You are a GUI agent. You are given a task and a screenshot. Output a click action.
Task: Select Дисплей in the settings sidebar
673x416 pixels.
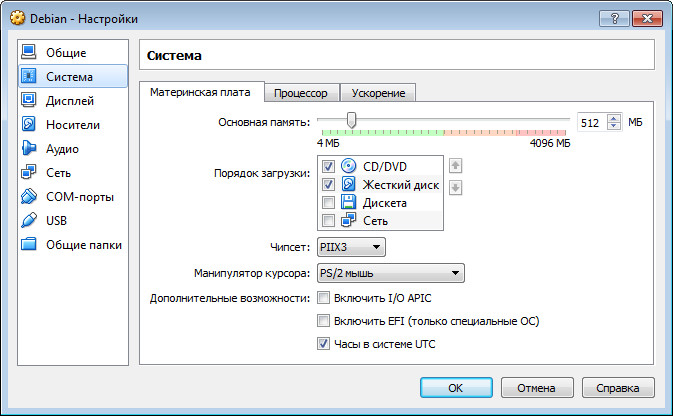pos(73,100)
